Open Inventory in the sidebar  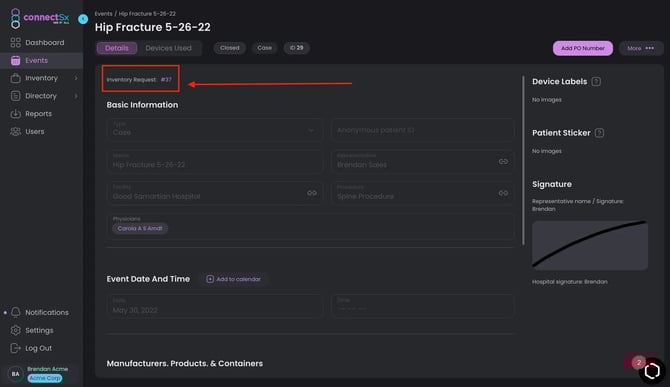point(41,78)
